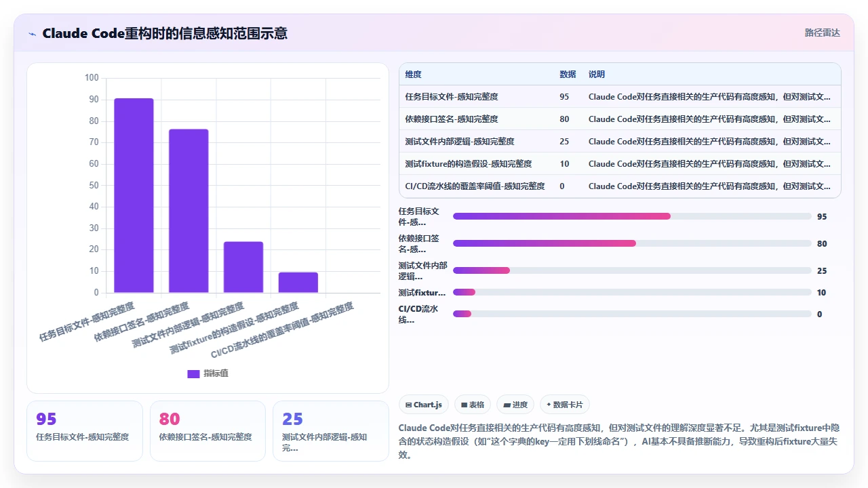Click the description in the CI/CD流水线 table row

click(709, 186)
